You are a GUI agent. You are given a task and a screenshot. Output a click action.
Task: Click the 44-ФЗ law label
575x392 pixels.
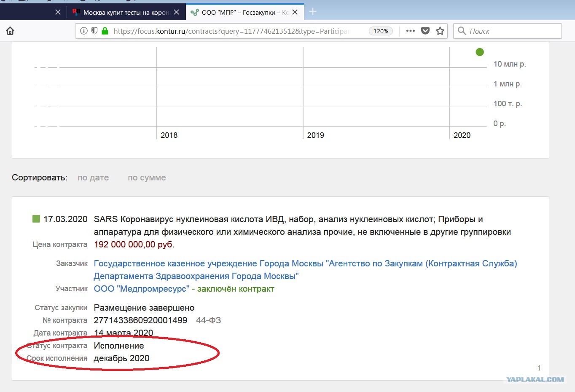pyautogui.click(x=208, y=320)
